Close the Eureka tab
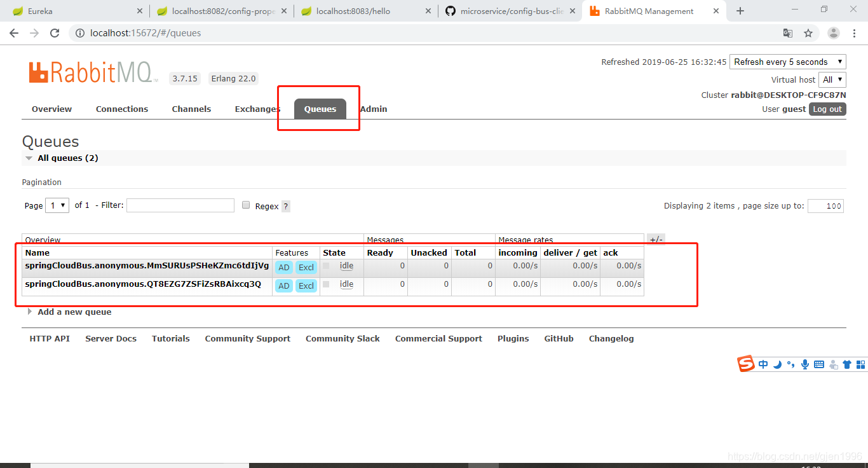The height and width of the screenshot is (468, 868). click(140, 11)
